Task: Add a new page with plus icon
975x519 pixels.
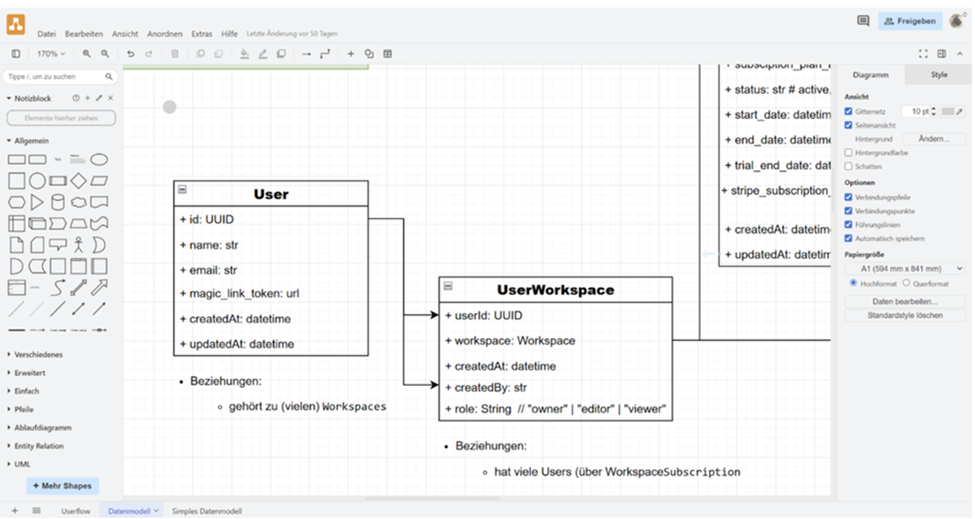Action: (x=14, y=510)
